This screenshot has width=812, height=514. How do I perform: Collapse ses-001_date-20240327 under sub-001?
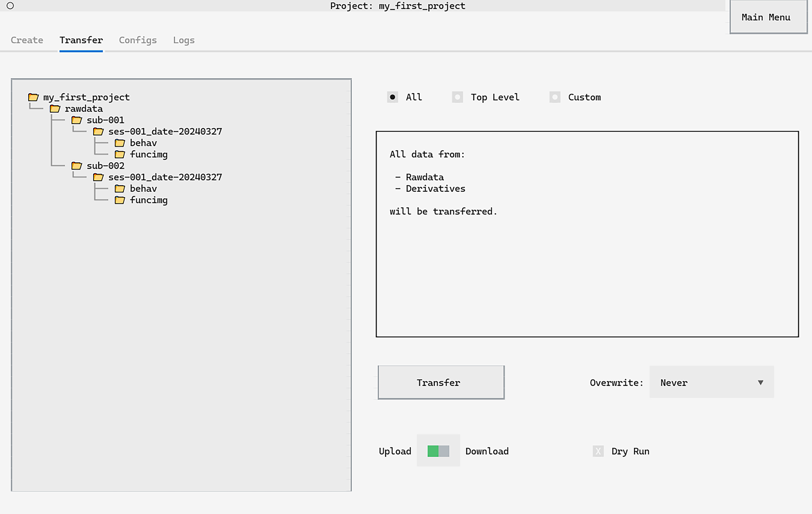point(165,131)
